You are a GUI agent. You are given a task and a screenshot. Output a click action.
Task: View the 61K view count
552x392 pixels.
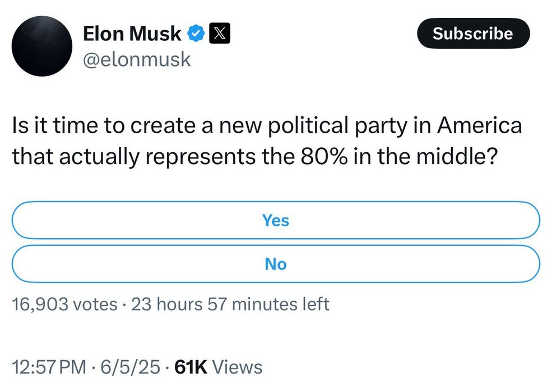click(x=191, y=367)
